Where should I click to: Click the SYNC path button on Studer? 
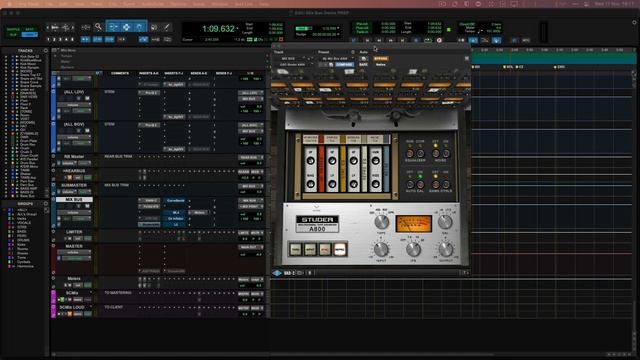(325, 249)
